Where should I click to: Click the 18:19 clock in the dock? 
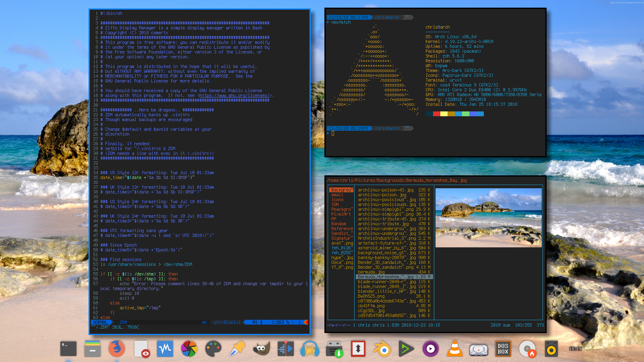pyautogui.click(x=575, y=349)
